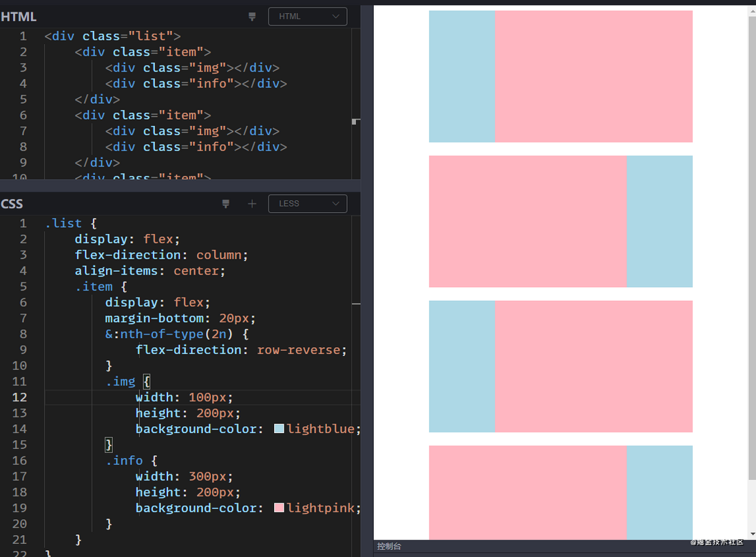Click the plus icon in CSS panel header

pyautogui.click(x=252, y=204)
